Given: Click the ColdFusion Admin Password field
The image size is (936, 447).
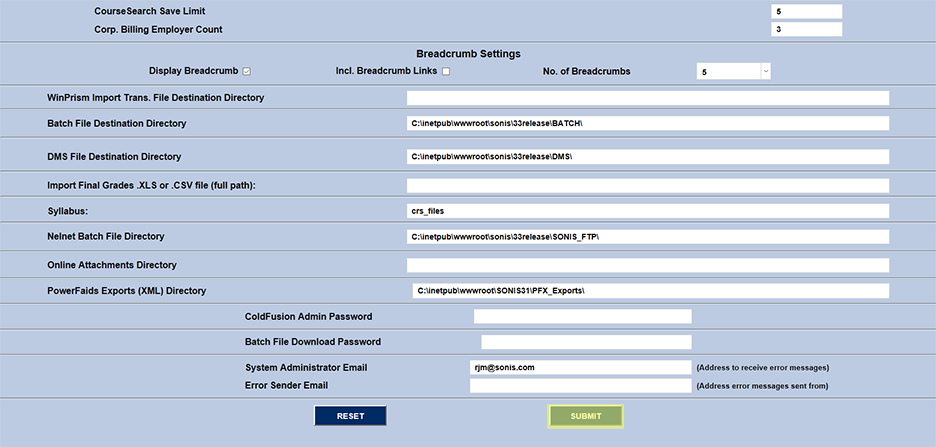Looking at the screenshot, I should coord(582,316).
